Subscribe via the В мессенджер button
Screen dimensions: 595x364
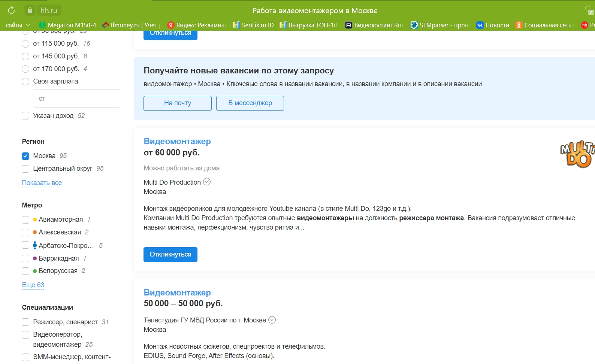click(250, 103)
